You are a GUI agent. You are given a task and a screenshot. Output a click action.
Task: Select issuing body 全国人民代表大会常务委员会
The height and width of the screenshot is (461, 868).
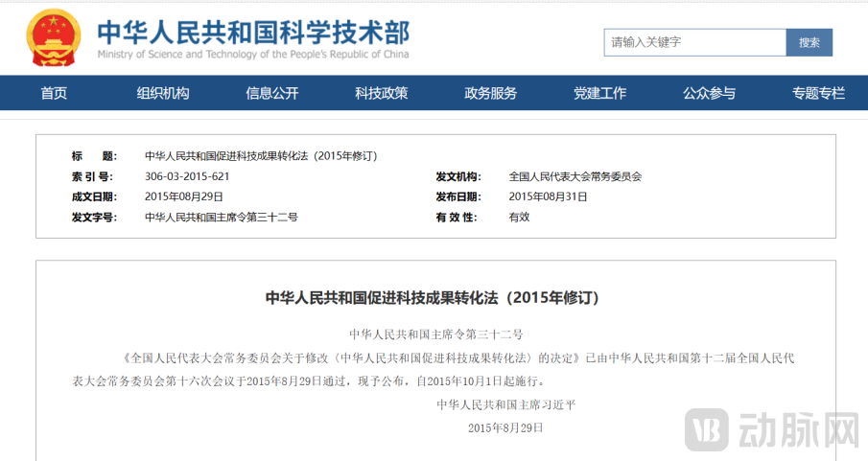(x=575, y=176)
